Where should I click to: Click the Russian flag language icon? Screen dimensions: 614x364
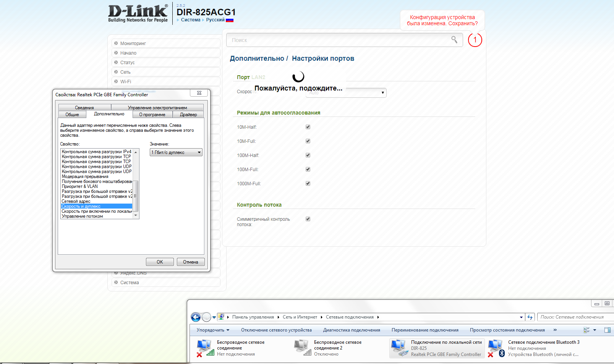[230, 20]
